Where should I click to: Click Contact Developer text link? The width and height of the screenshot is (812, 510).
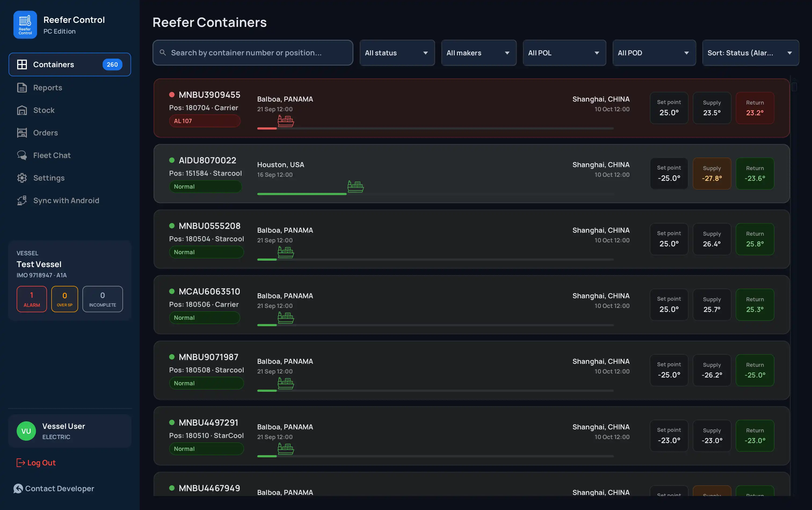click(60, 489)
